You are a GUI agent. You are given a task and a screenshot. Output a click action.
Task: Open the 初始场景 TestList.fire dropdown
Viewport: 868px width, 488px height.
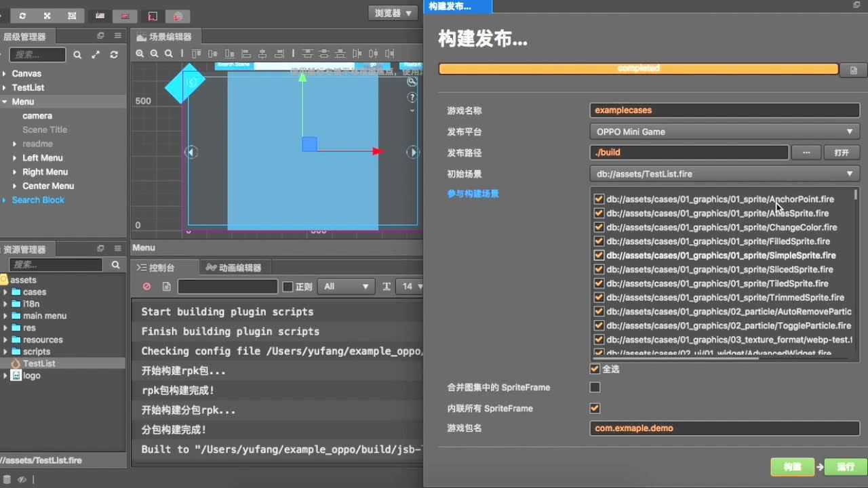point(725,174)
